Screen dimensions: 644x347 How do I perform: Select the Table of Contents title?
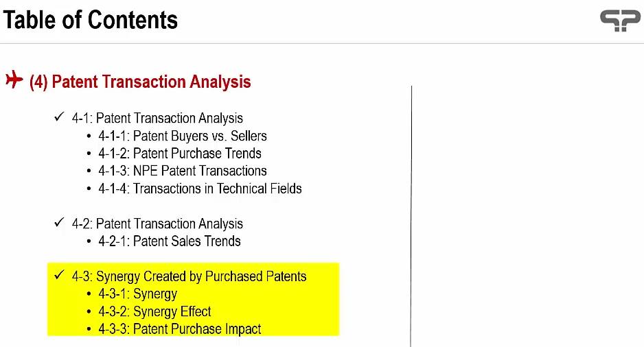pyautogui.click(x=91, y=20)
